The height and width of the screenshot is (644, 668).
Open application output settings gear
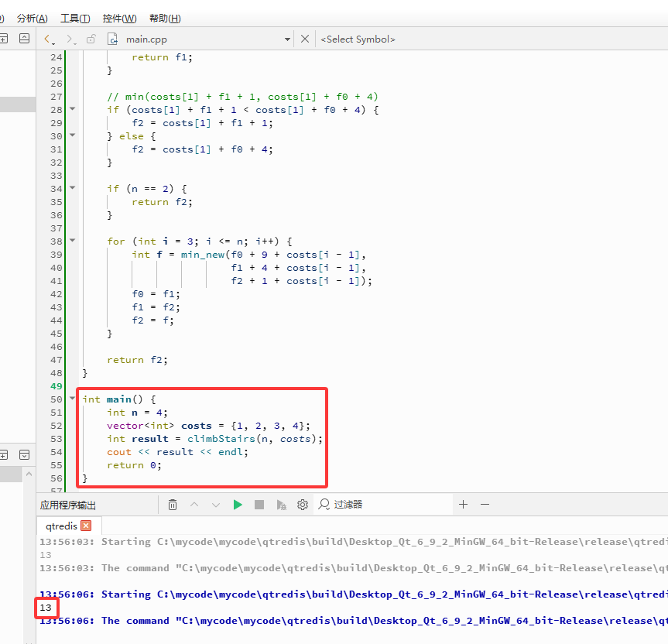[x=303, y=505]
